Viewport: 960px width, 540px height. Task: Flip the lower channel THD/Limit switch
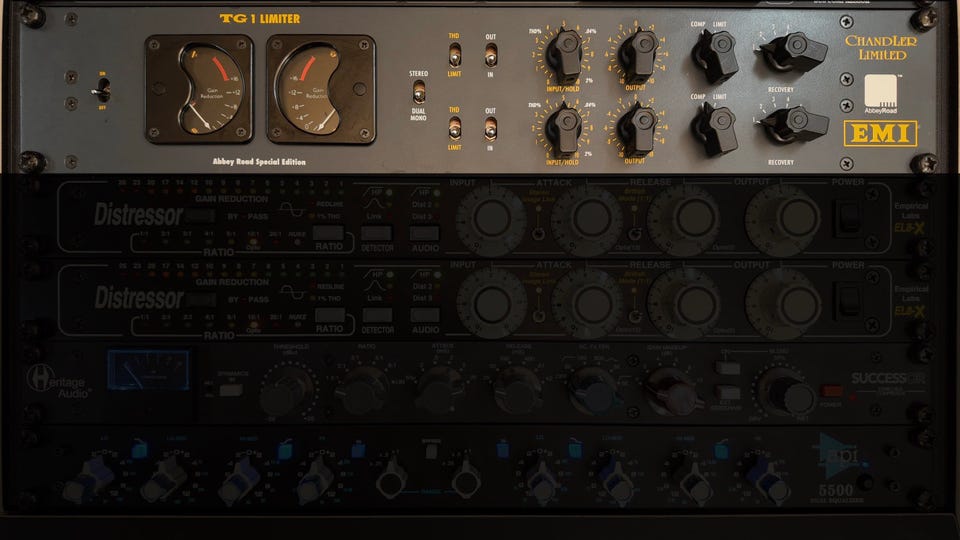tap(454, 129)
